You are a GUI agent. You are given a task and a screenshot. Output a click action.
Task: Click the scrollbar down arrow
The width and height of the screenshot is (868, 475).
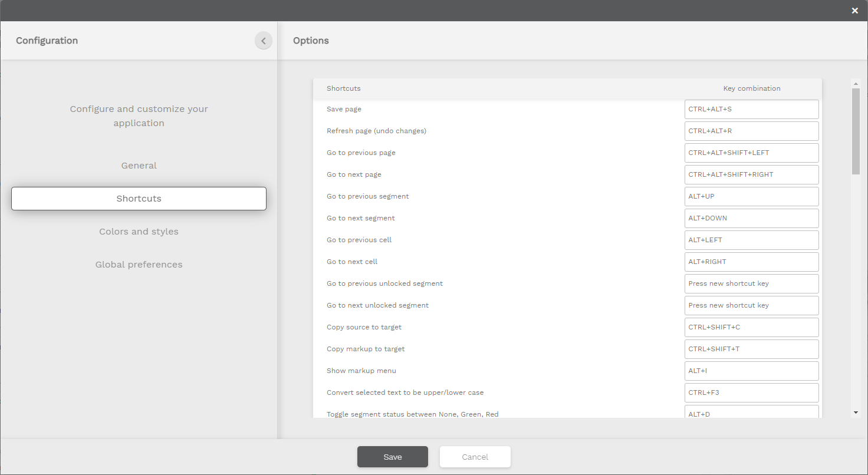tap(856, 412)
